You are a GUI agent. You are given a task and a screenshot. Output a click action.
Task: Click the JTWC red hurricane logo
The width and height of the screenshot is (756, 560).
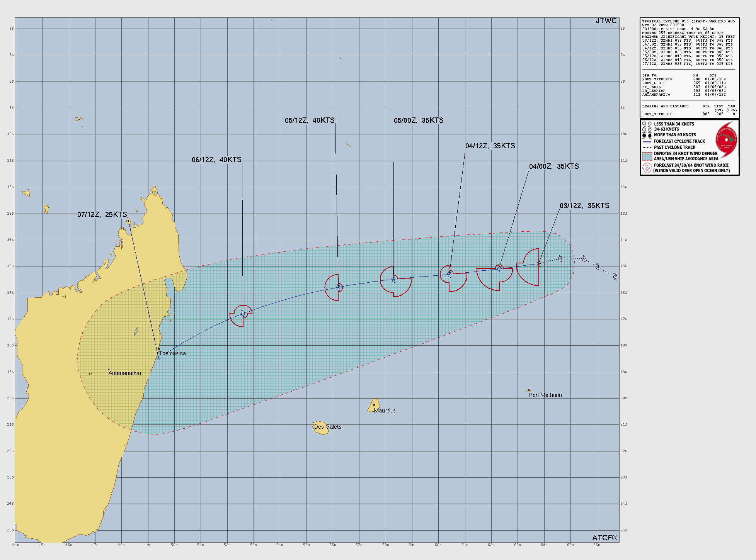(726, 140)
